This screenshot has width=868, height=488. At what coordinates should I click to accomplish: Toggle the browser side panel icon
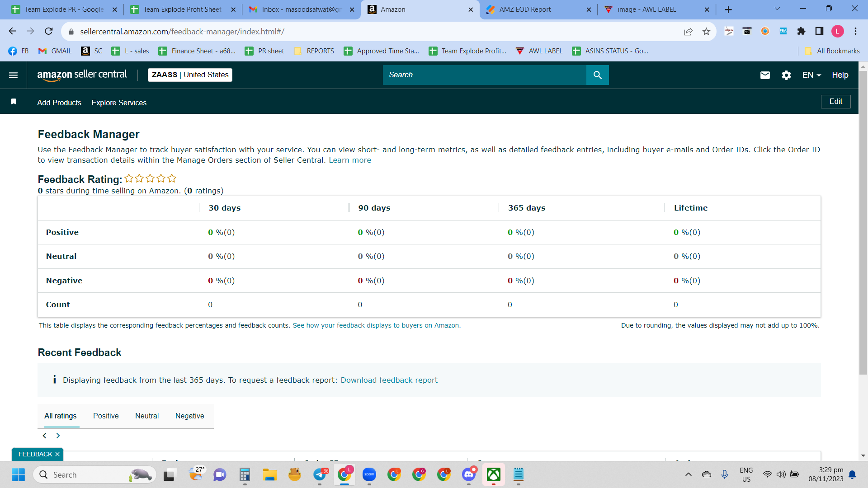click(x=819, y=31)
